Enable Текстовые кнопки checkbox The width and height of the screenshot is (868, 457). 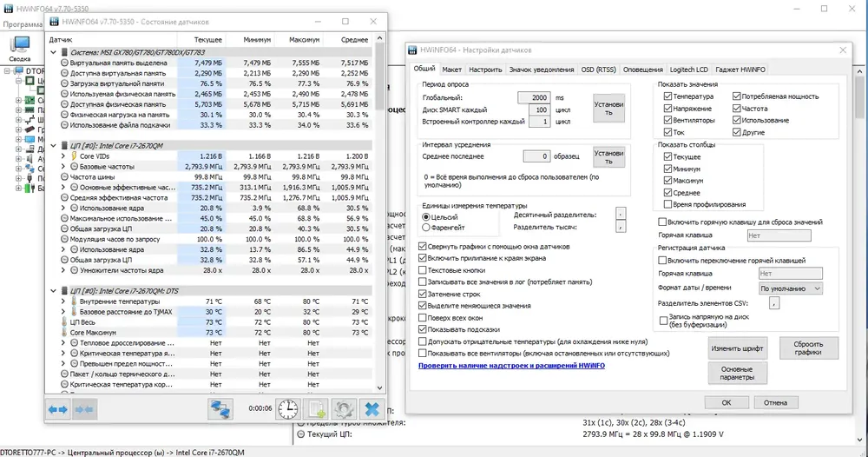point(423,270)
